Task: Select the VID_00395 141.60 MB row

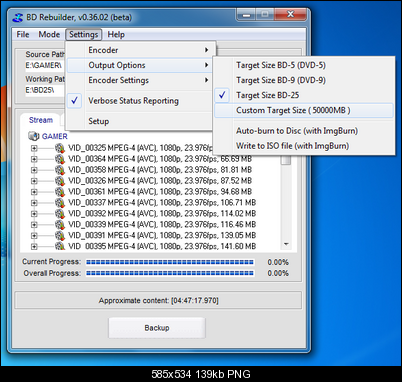Action: click(162, 246)
